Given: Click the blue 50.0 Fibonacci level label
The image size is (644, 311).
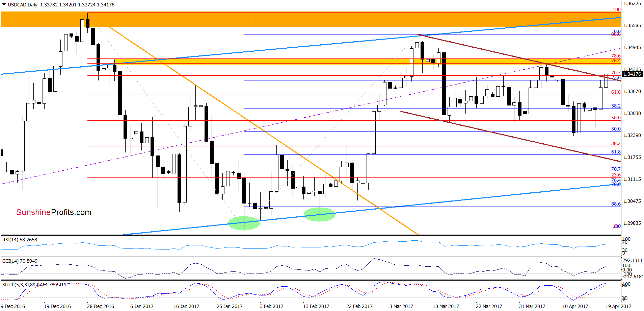Looking at the screenshot, I should click(x=616, y=129).
